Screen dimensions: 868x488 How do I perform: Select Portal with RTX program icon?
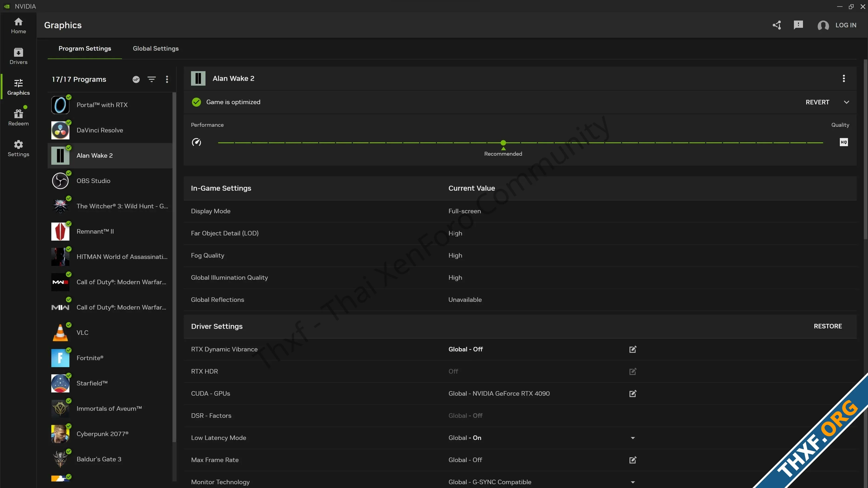60,105
